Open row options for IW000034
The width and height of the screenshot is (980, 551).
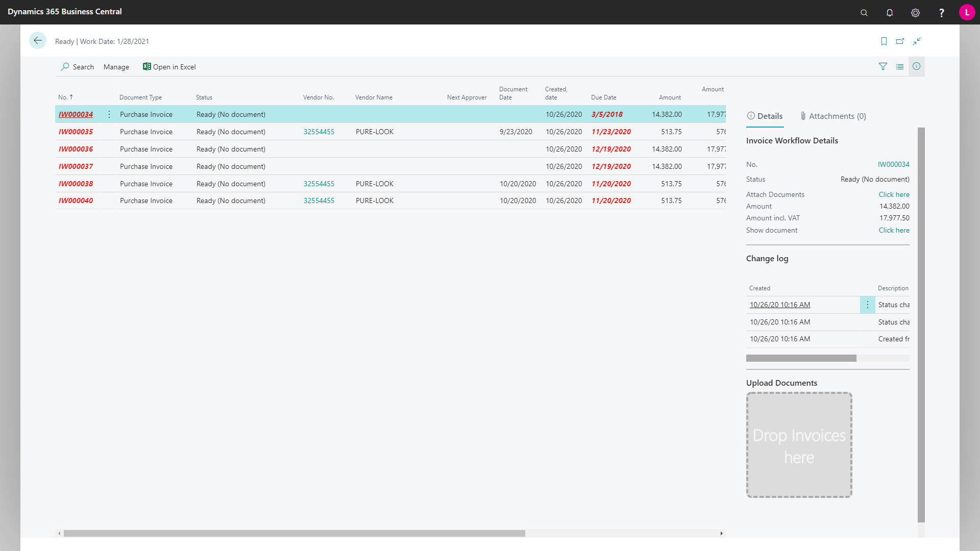(x=109, y=114)
